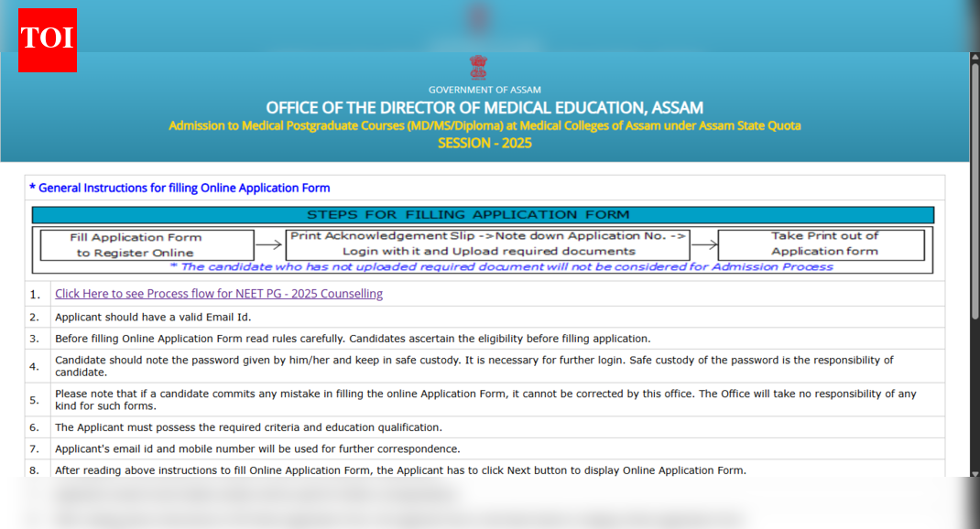This screenshot has width=980, height=529.
Task: Click the TOI logo
Action: pyautogui.click(x=48, y=39)
